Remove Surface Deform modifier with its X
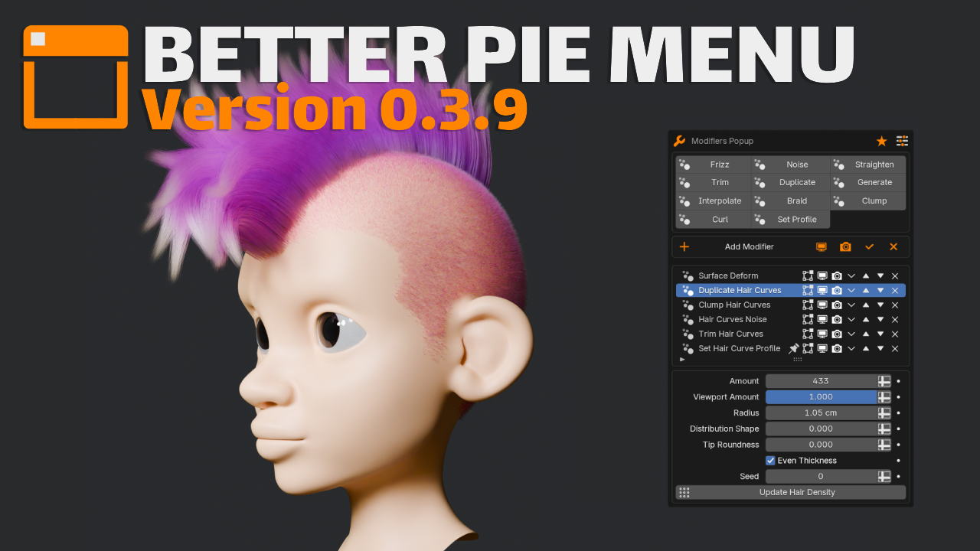Image resolution: width=980 pixels, height=551 pixels. (895, 276)
